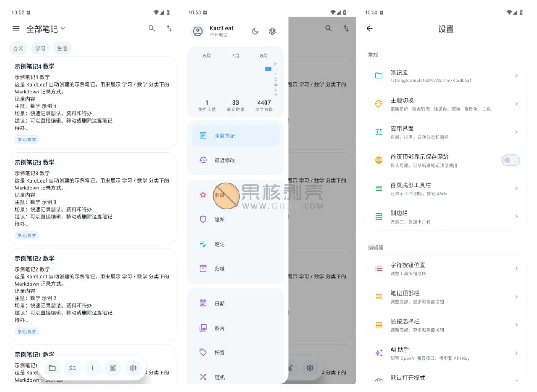
Task: Open 随机 random note in sidebar
Action: [236, 377]
